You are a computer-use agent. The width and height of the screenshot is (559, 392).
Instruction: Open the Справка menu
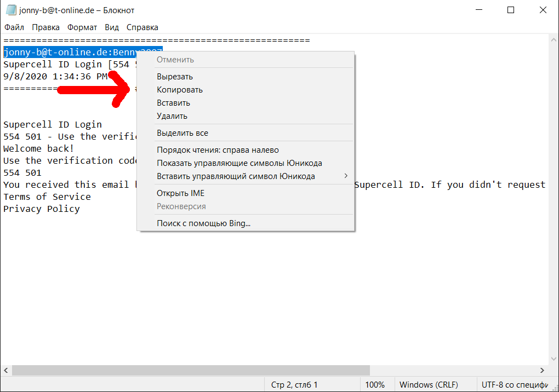(142, 27)
